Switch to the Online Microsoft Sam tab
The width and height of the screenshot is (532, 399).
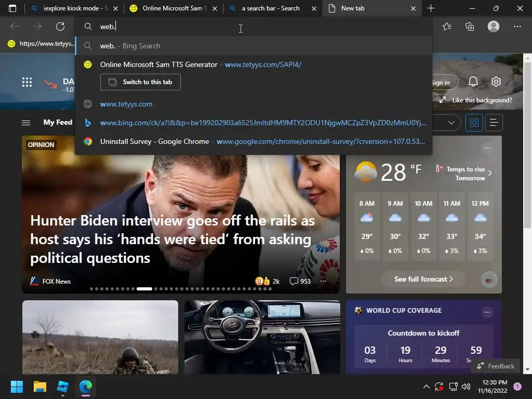(173, 8)
